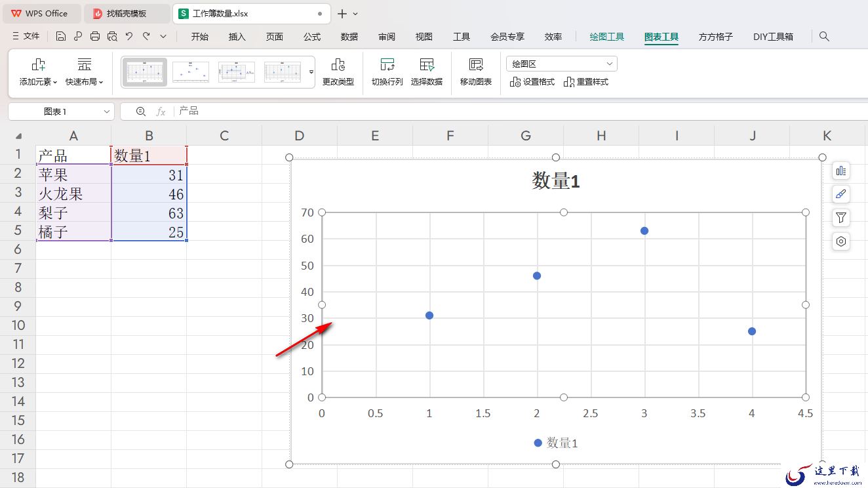Click 重置样式 (Reset Style)
This screenshot has width=868, height=488.
point(586,82)
